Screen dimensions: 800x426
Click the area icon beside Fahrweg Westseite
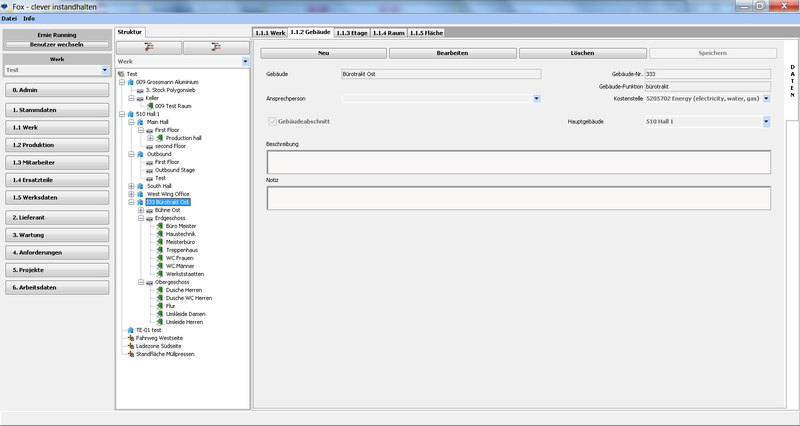click(129, 338)
